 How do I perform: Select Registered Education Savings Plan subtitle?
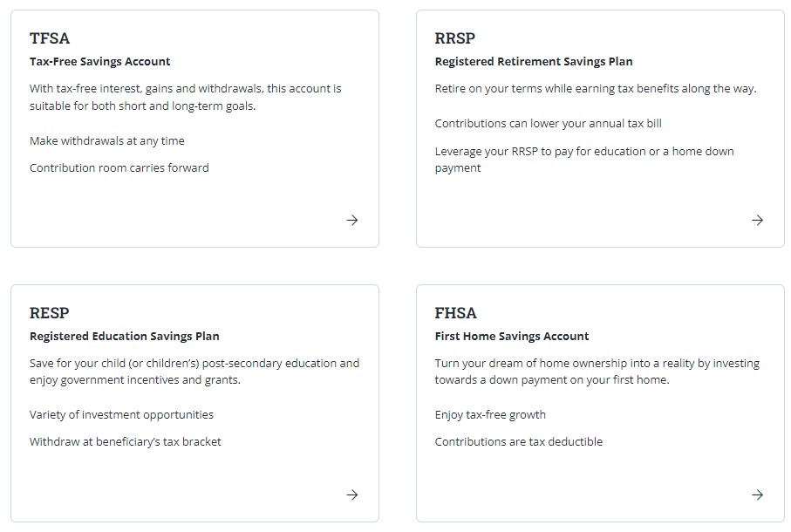tap(125, 337)
